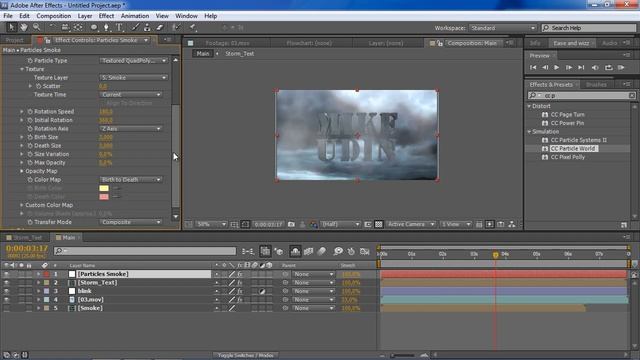The height and width of the screenshot is (360, 640).
Task: Click the Storm_Text breadcrumb in viewer
Action: click(240, 53)
